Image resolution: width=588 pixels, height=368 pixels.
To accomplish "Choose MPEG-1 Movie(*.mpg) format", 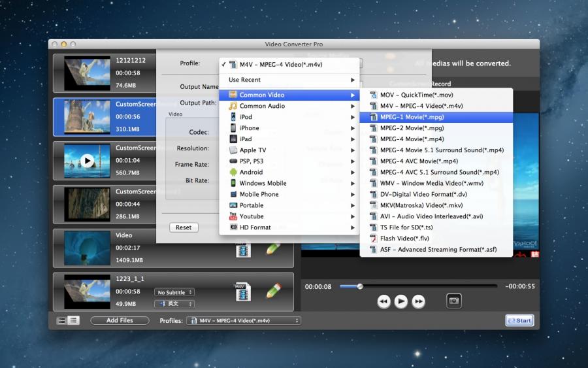I will click(x=436, y=117).
